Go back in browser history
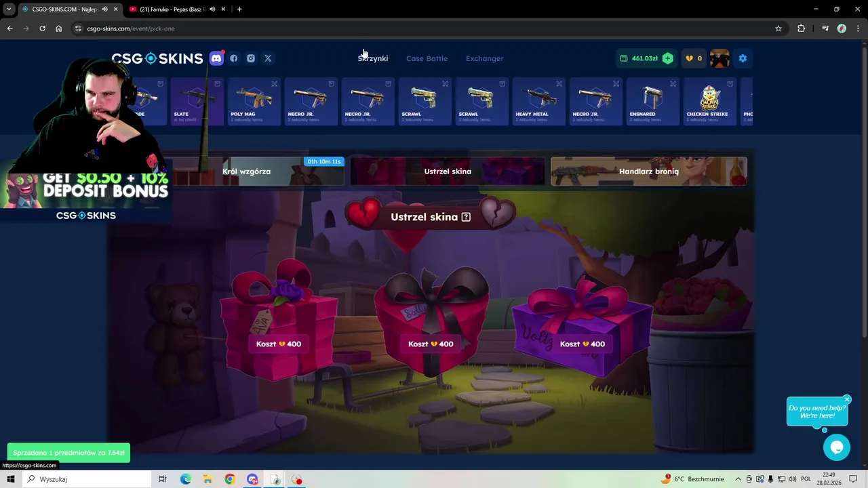Viewport: 868px width, 488px height. 9,28
